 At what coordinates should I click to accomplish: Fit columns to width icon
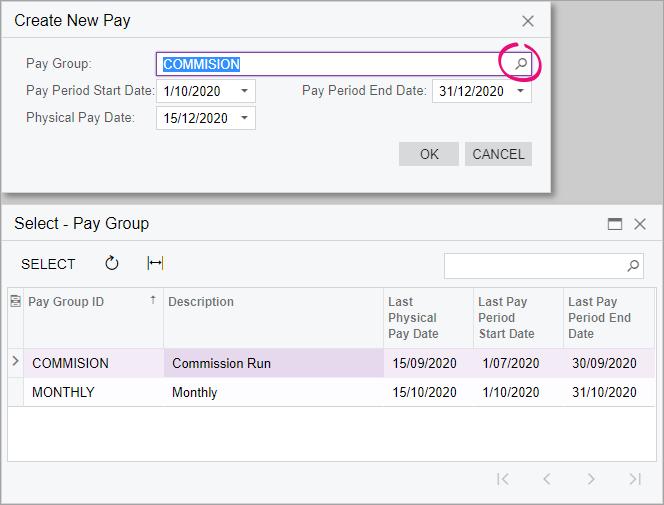155,263
